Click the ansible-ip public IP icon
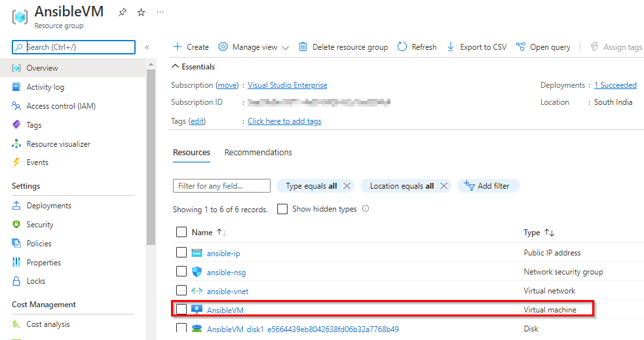 197,253
